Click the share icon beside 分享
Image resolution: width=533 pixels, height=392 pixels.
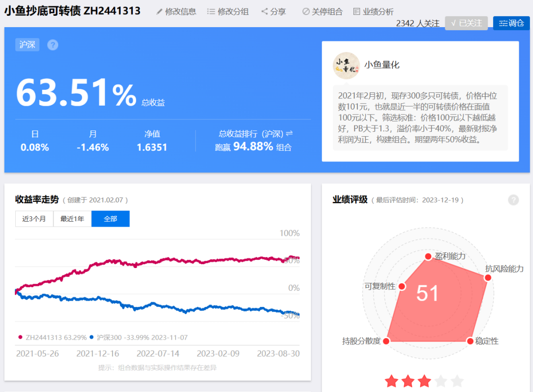(265, 11)
